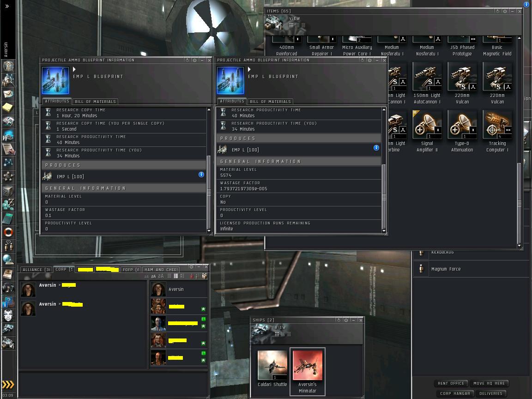This screenshot has height=399, width=532.
Task: Open the journal book icon in sidebar
Action: click(8, 274)
